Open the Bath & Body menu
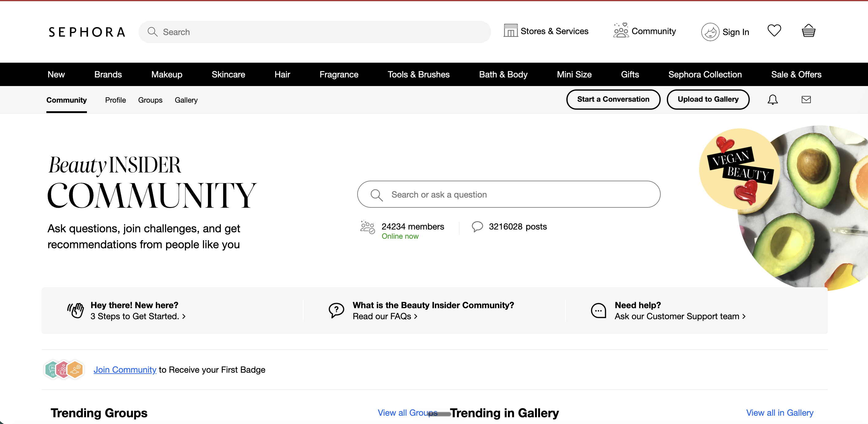The width and height of the screenshot is (868, 424). [x=503, y=74]
